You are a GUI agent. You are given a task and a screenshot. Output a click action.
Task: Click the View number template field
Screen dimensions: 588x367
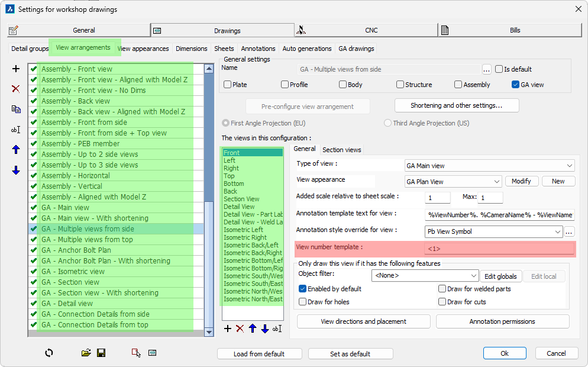(499, 249)
